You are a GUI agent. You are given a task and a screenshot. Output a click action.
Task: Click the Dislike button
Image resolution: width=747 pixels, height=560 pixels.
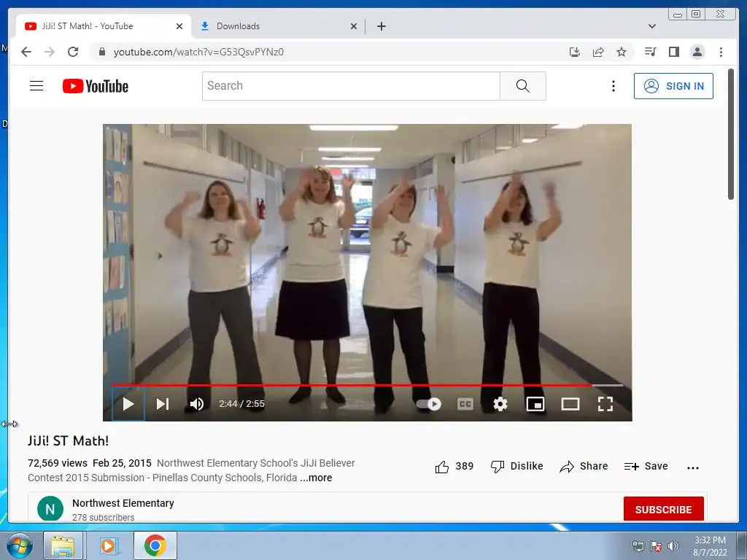517,466
